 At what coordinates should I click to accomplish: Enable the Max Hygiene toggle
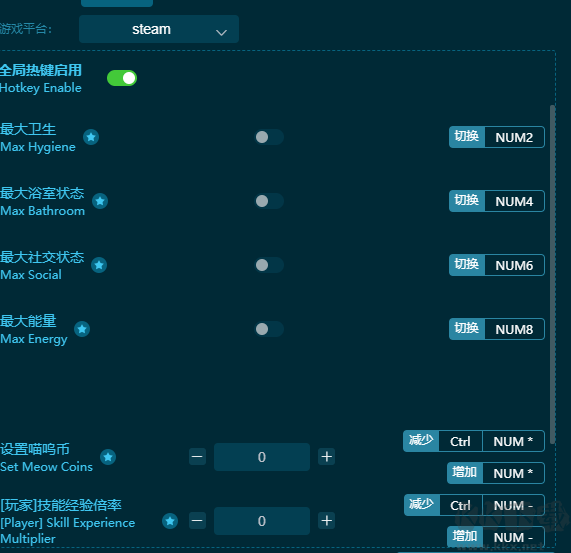[x=269, y=137]
